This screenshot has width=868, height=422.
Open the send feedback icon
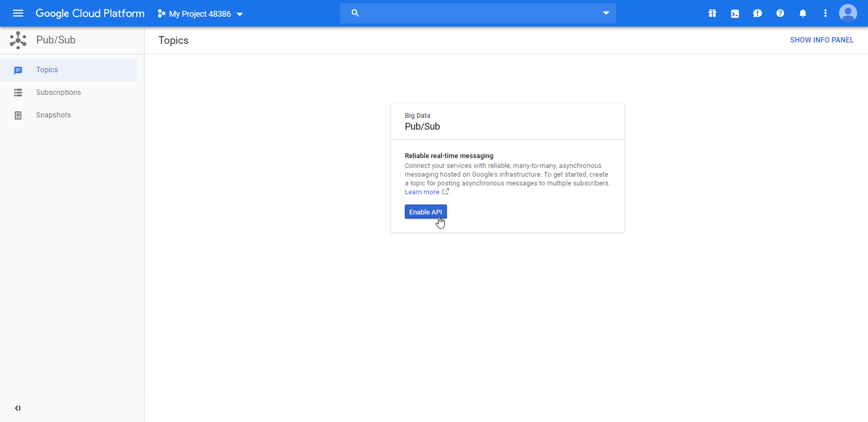coord(758,14)
